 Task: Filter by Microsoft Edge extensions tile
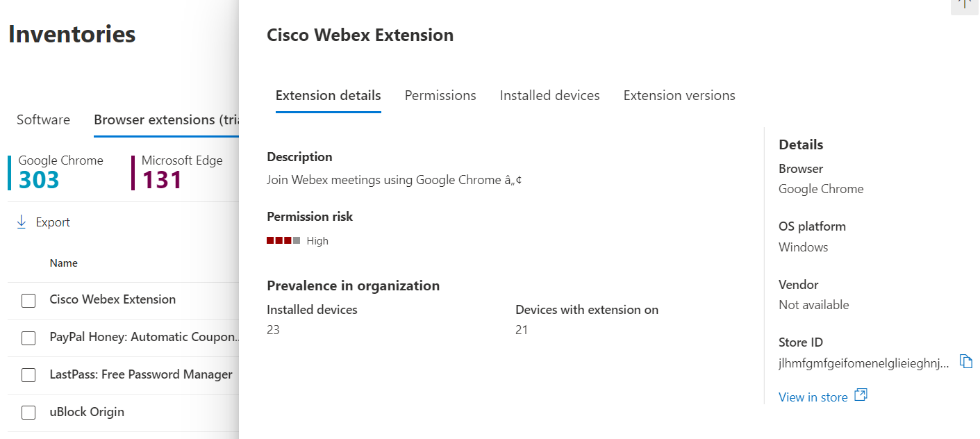[182, 172]
